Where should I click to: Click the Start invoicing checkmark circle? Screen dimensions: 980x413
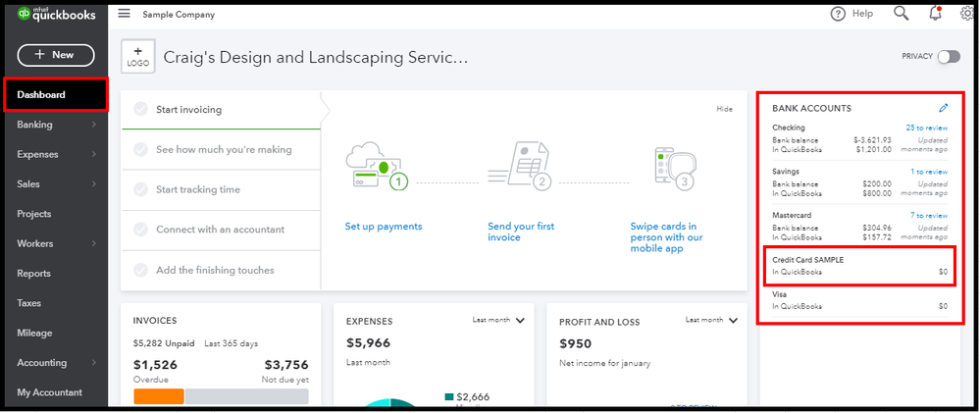(x=140, y=109)
